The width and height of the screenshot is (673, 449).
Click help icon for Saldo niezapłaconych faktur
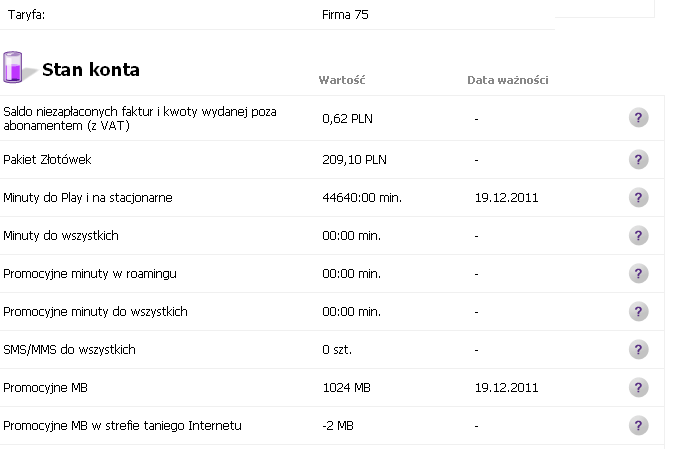click(638, 118)
